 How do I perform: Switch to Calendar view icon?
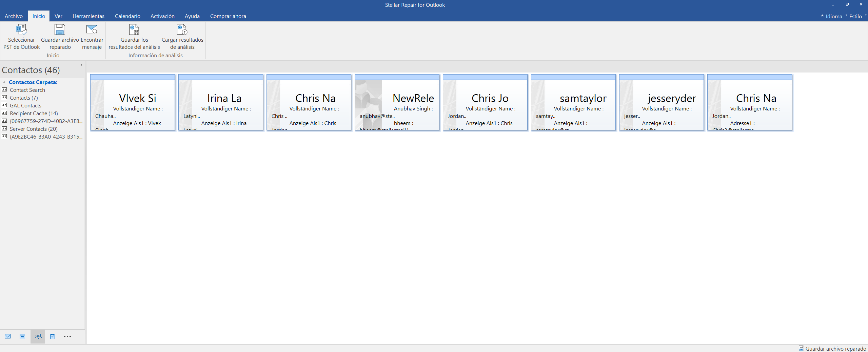click(x=22, y=336)
